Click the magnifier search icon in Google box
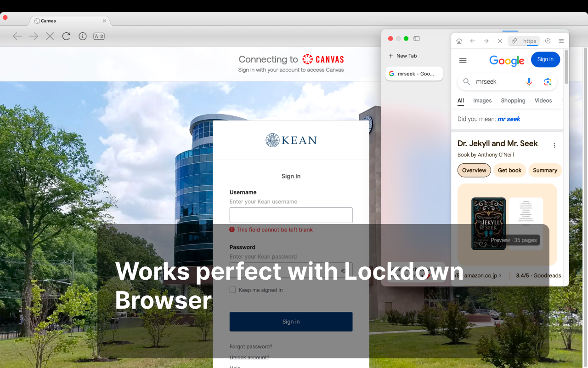The width and height of the screenshot is (588, 368). coord(466,81)
